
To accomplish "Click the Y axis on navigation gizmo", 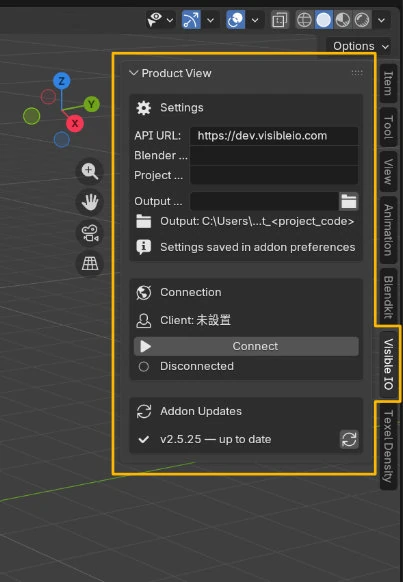I will click(91, 104).
